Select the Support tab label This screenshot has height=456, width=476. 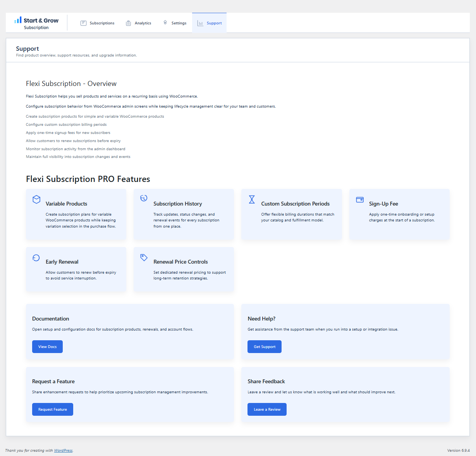tap(214, 23)
